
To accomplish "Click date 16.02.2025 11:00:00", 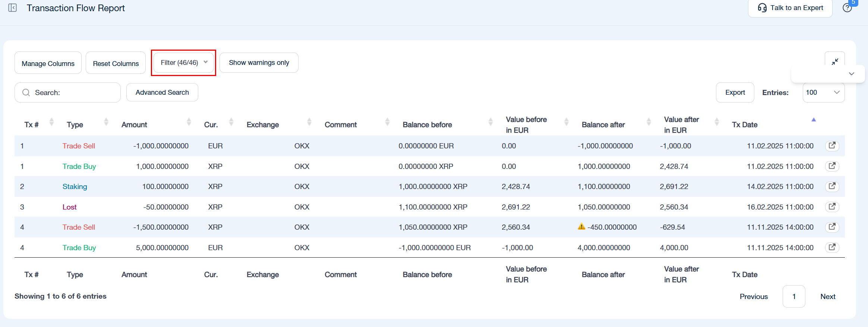I will (780, 207).
